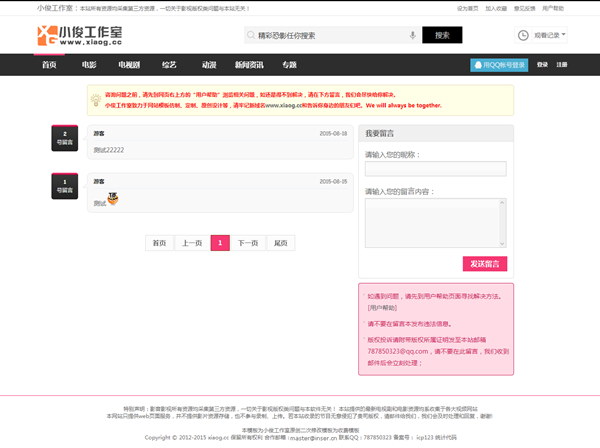Click the 意见反馈 top link

[524, 8]
